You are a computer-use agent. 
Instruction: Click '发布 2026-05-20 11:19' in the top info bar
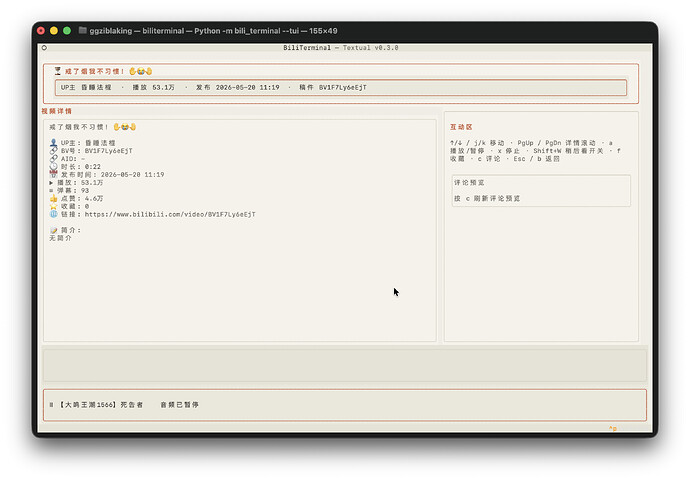238,87
